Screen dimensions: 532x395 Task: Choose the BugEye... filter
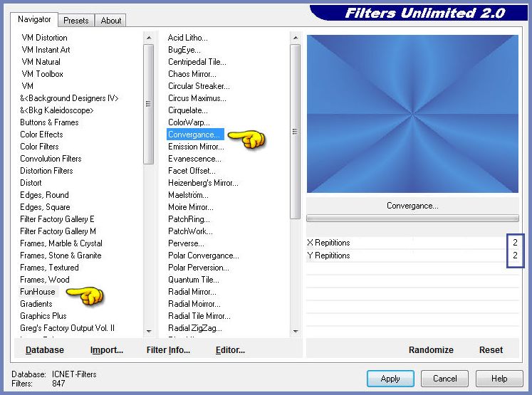[184, 50]
